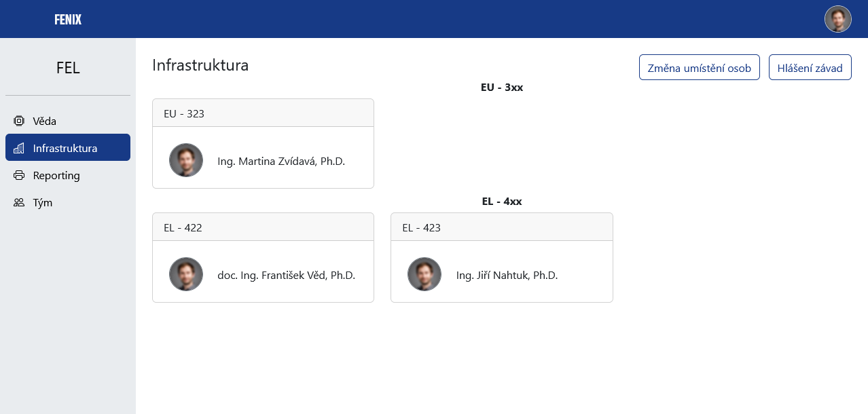The image size is (868, 414).
Task: Select Reporting in the sidebar
Action: click(68, 175)
